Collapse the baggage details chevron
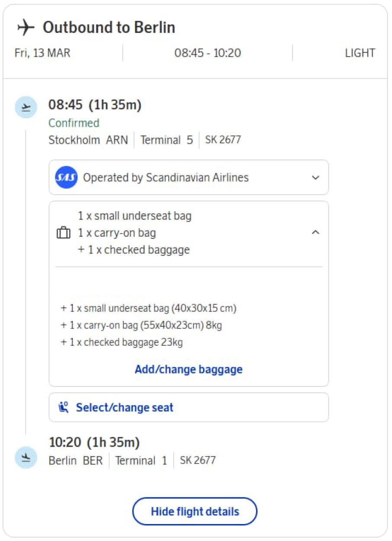Screen dimensions: 392x541 [x=316, y=233]
